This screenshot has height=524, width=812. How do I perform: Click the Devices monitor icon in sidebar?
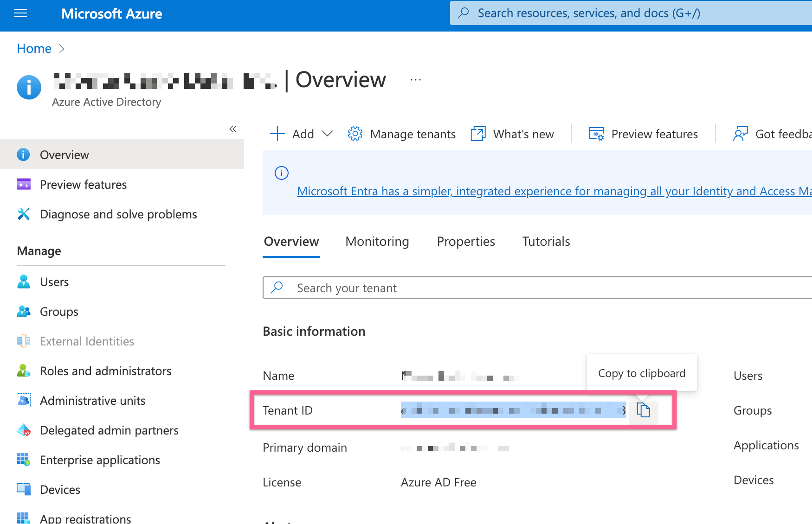24,489
